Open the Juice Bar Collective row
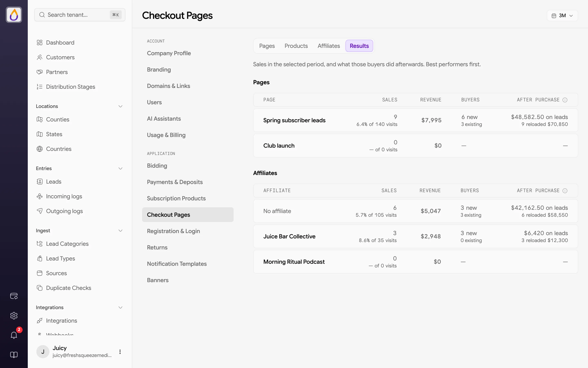 415,236
